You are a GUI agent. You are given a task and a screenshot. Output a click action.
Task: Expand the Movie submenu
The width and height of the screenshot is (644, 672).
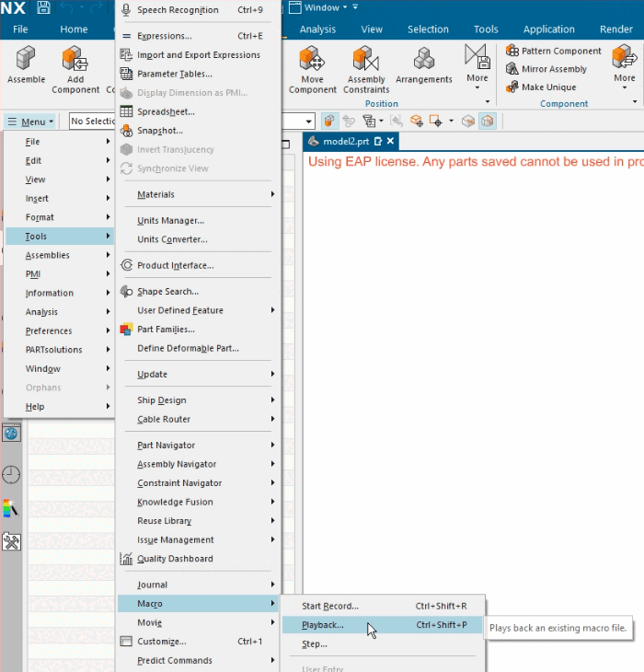click(x=198, y=622)
